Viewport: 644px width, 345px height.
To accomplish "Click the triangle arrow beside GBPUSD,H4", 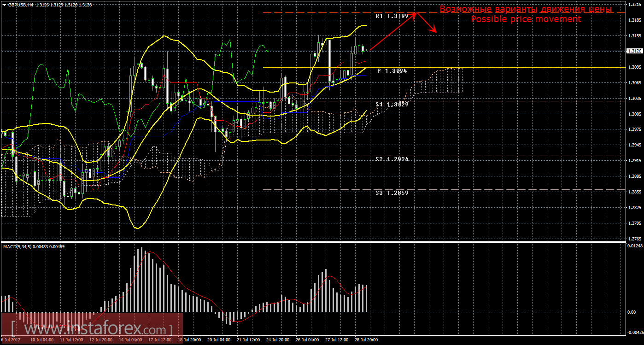I will coord(4,4).
